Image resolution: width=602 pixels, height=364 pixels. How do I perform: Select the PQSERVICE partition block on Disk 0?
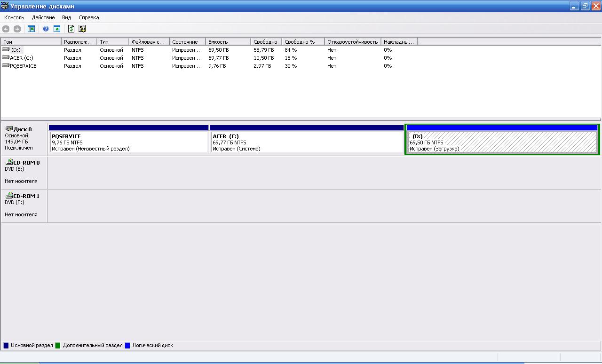[128, 139]
